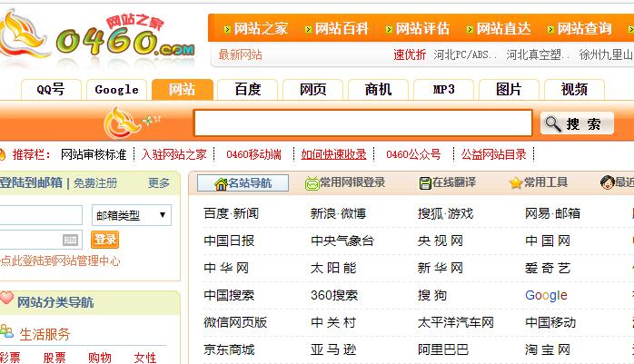The width and height of the screenshot is (634, 364).
Task: Select the MP3 search tab
Action: (443, 89)
